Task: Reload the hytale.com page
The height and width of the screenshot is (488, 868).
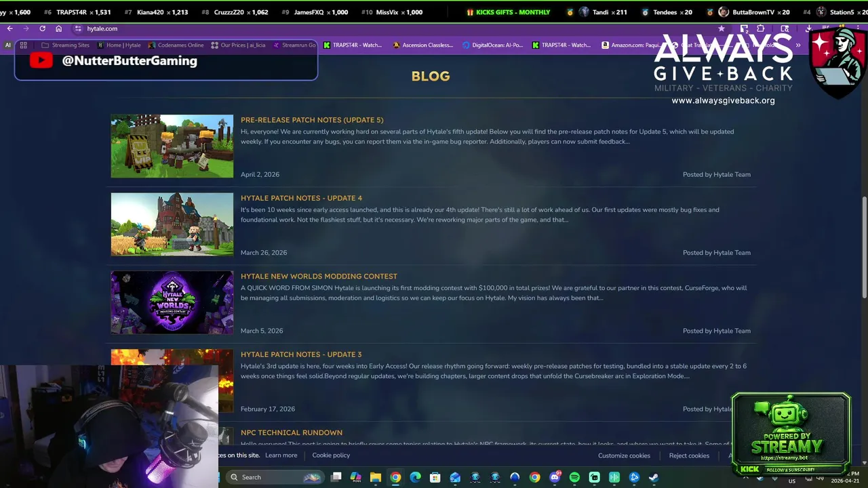Action: tap(42, 28)
